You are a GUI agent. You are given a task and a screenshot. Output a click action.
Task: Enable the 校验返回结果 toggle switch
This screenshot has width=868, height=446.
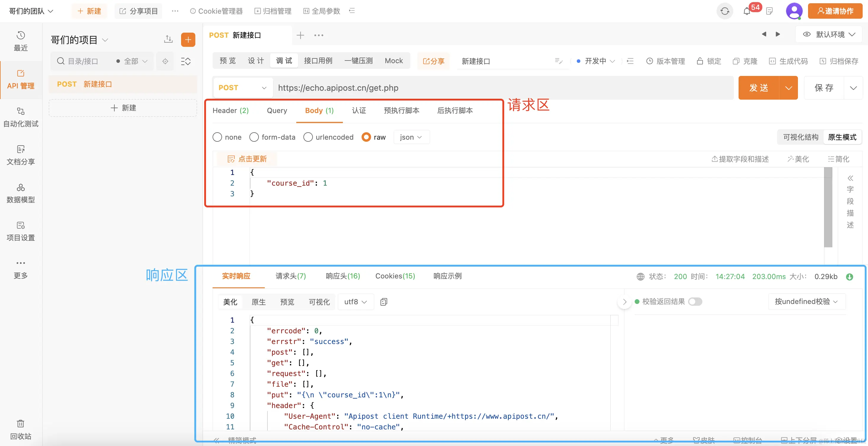click(695, 302)
